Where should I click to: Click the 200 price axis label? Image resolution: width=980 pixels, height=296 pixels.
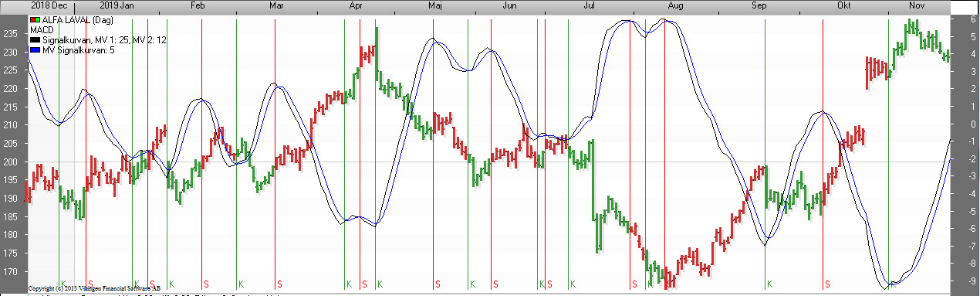(x=12, y=162)
